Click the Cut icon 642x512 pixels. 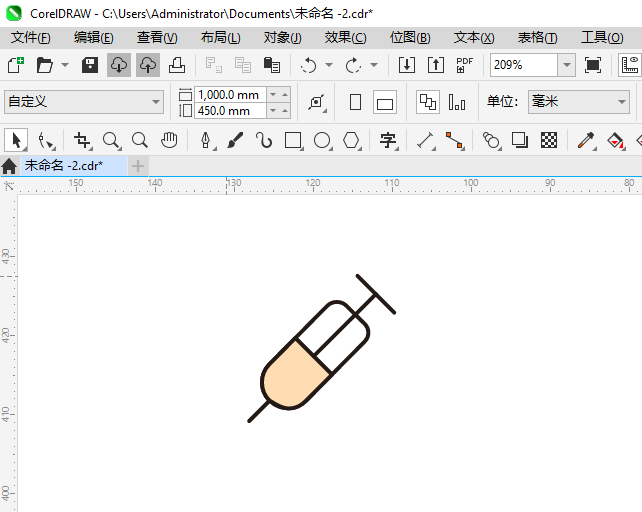[x=214, y=65]
